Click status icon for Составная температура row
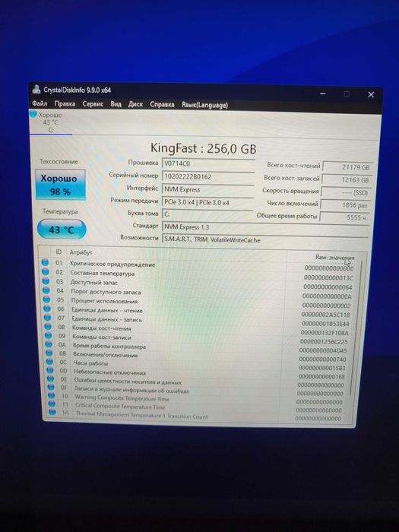Image resolution: width=399 pixels, height=532 pixels. coord(46,272)
